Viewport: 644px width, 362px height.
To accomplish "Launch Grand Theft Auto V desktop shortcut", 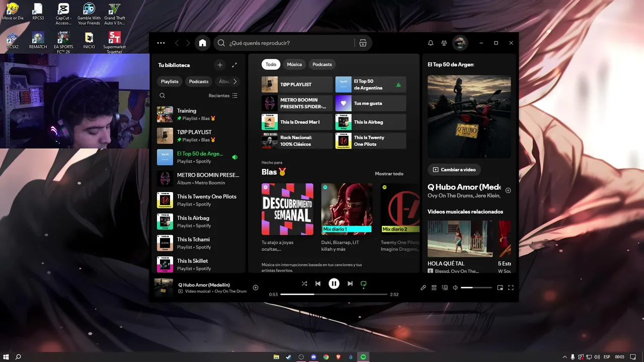I will (114, 14).
